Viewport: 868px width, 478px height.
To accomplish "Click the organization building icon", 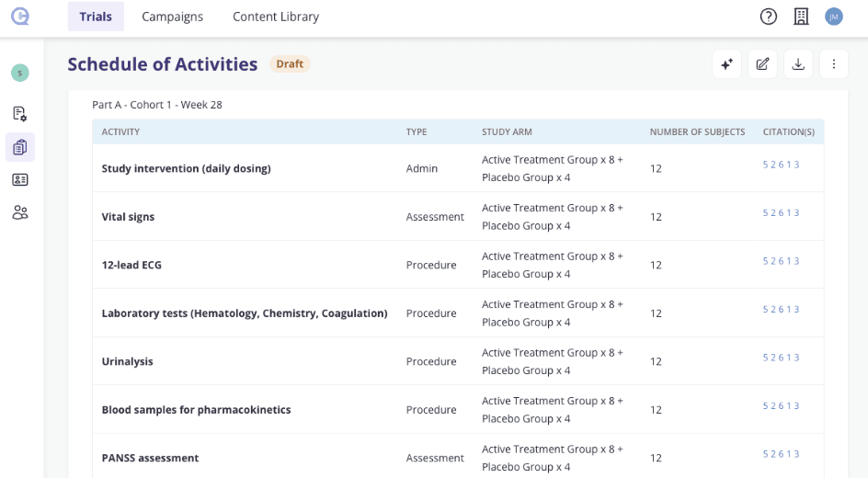I will click(801, 17).
